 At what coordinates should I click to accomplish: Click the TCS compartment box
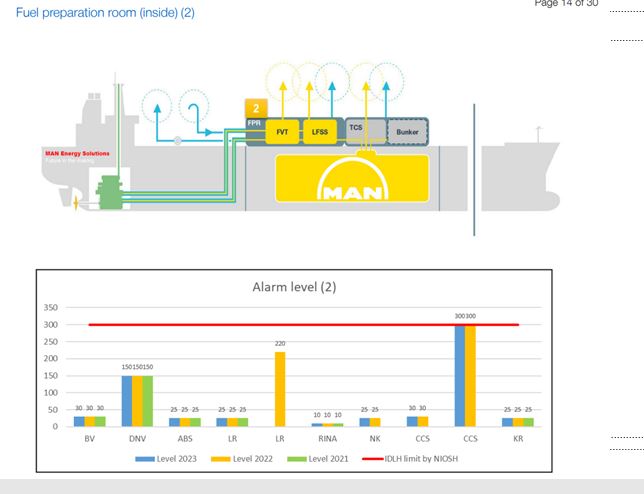[x=366, y=131]
